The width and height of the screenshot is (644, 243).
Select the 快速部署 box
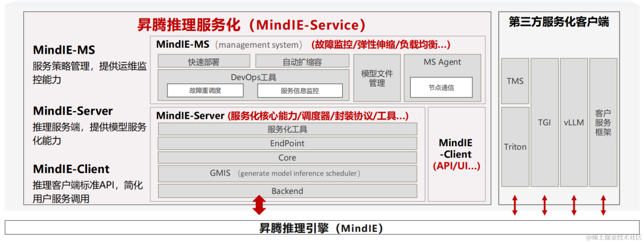(x=204, y=61)
